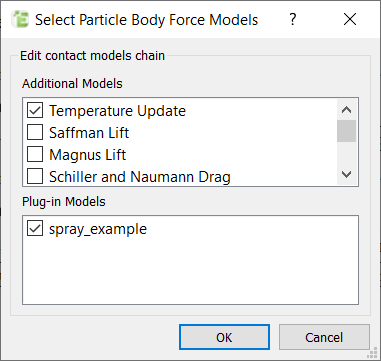
Task: Disable the spray_example plug-in checkbox
Action: click(35, 229)
